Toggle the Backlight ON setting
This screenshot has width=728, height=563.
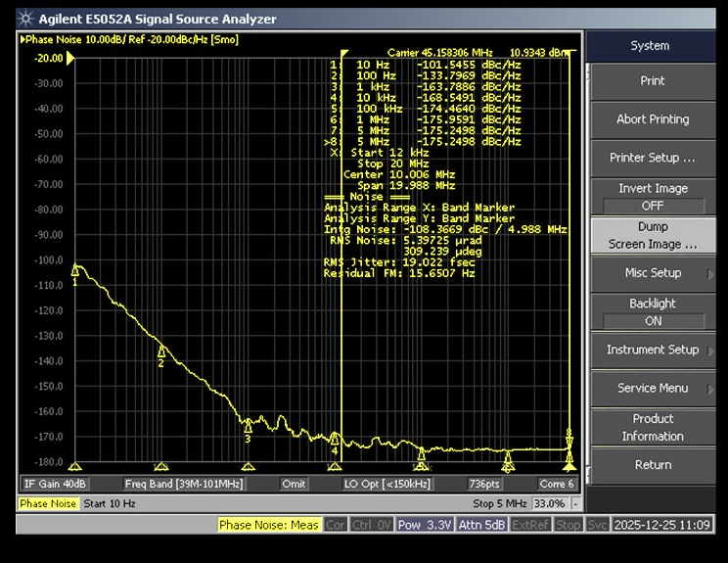653,312
